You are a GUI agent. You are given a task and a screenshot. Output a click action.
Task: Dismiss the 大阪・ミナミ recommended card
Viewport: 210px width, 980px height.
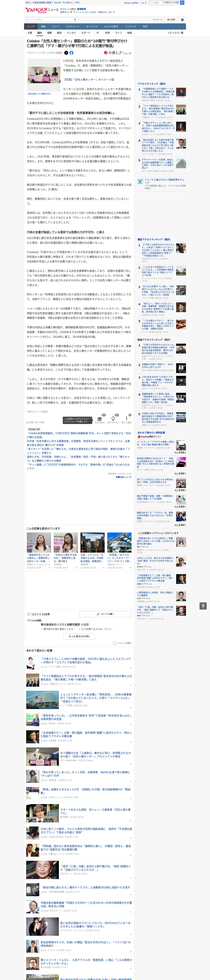104,568
